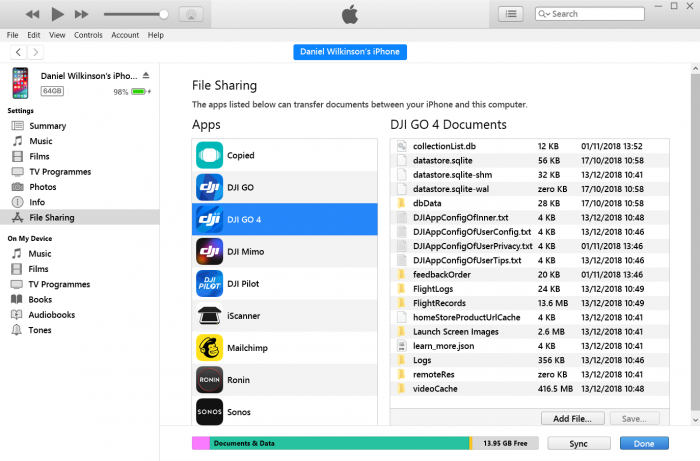This screenshot has width=700, height=461.
Task: Select the DJI GO app icon
Action: [x=209, y=187]
